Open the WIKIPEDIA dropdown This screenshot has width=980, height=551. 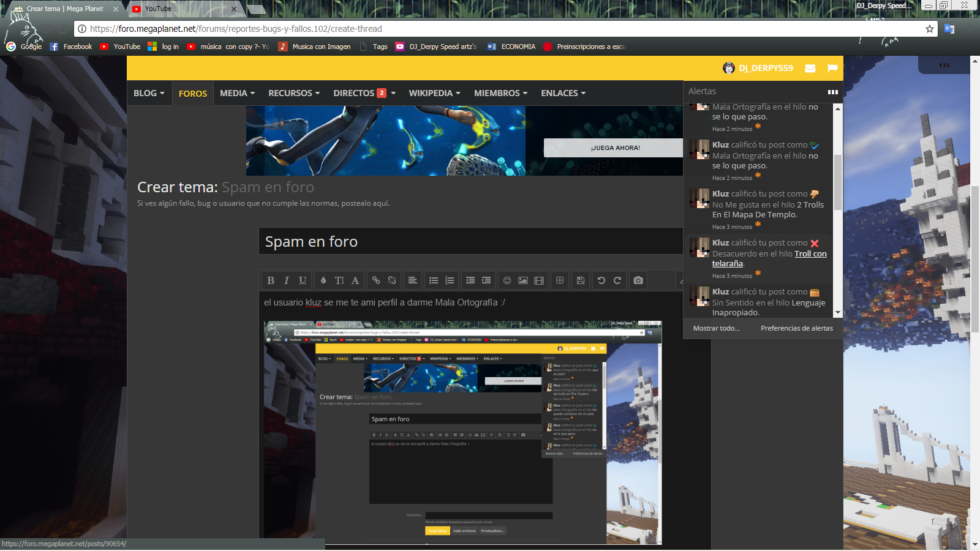(435, 93)
